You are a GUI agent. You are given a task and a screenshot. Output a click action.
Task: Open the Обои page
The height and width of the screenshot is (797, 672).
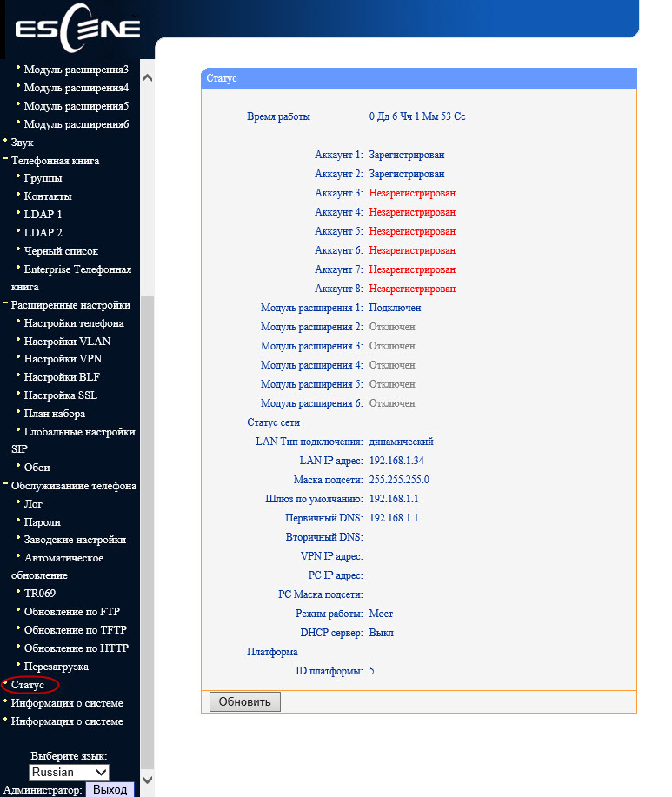(37, 468)
